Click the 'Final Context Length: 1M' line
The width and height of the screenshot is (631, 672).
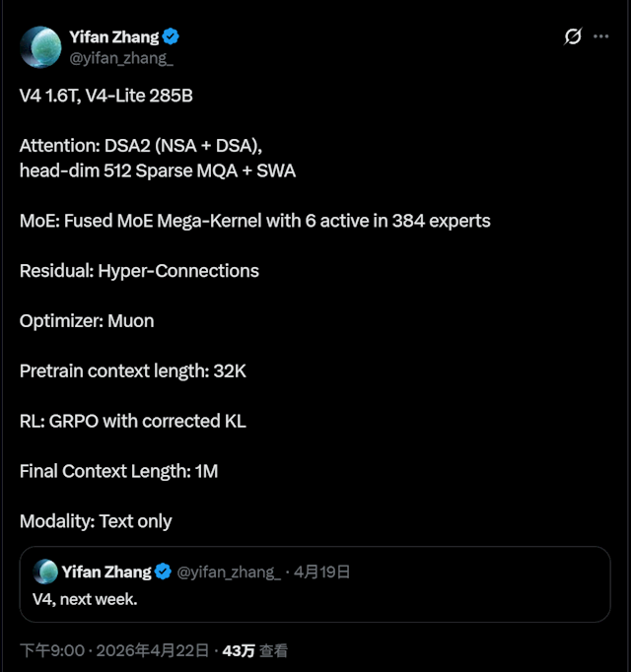[118, 471]
